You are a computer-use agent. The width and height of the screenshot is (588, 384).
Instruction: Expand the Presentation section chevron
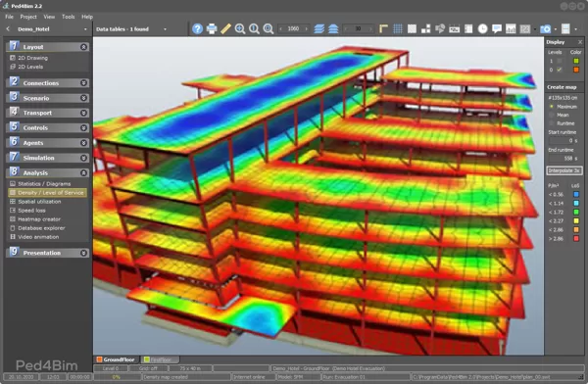click(x=83, y=253)
